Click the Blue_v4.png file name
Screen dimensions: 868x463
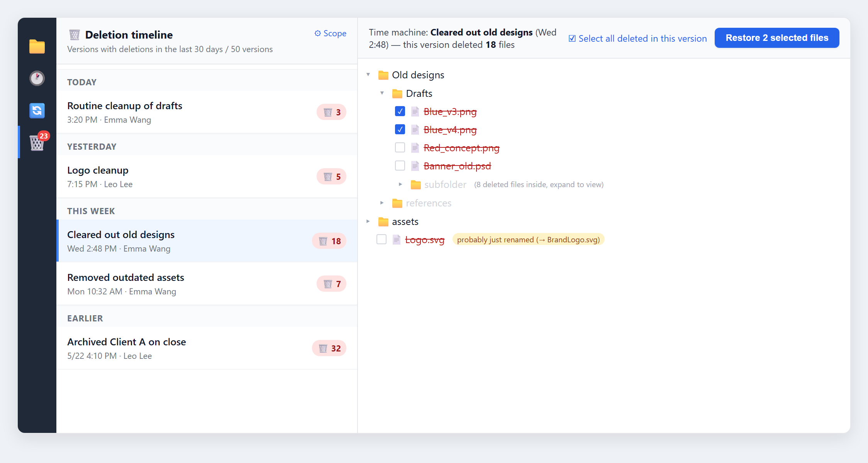click(x=450, y=130)
